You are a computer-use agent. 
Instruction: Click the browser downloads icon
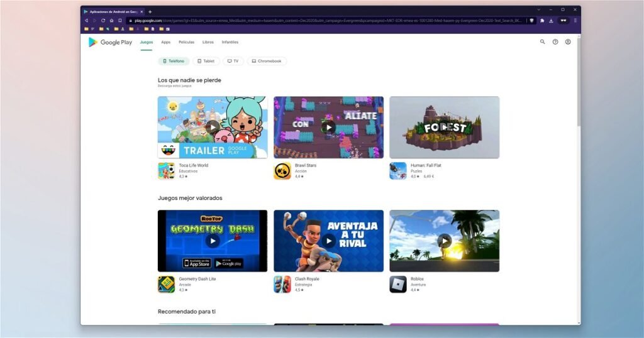click(551, 20)
